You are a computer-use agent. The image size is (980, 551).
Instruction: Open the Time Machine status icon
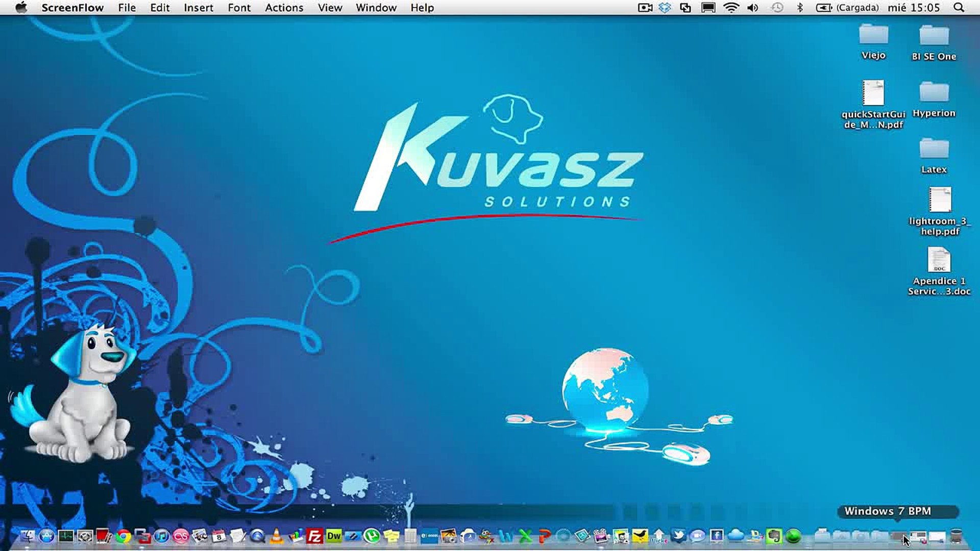(777, 8)
